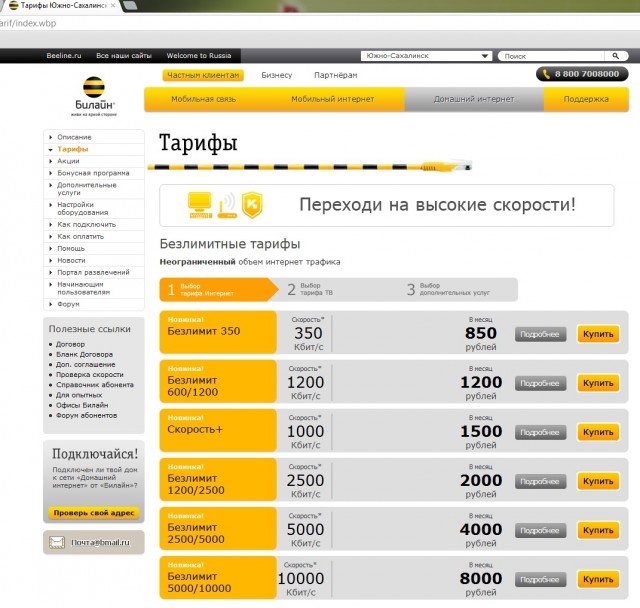Image resolution: width=640 pixels, height=608 pixels.
Task: Click the Проверь свой адрес button
Action: [94, 513]
